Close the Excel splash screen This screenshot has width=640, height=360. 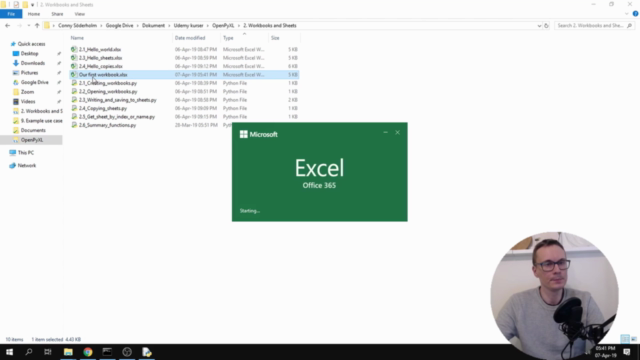tap(398, 132)
